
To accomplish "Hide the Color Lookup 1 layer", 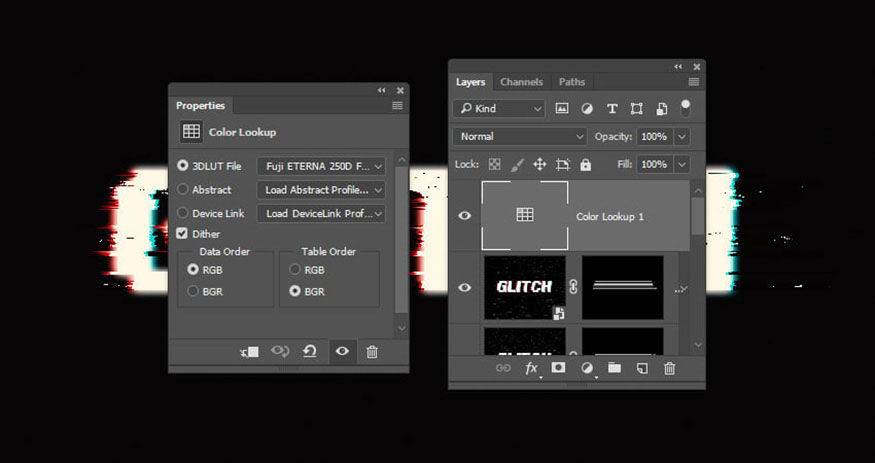I will coord(464,216).
